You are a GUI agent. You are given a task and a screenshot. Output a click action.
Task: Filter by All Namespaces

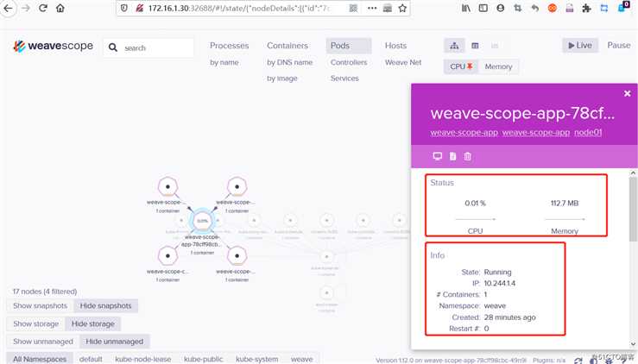point(40,359)
